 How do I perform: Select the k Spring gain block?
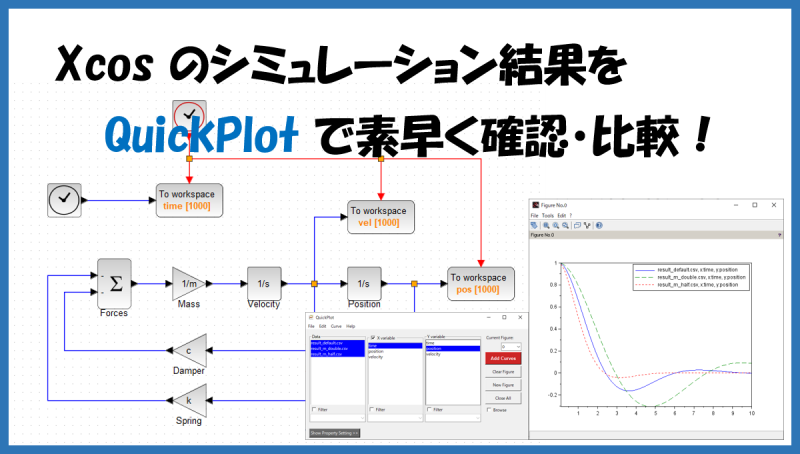tap(189, 400)
